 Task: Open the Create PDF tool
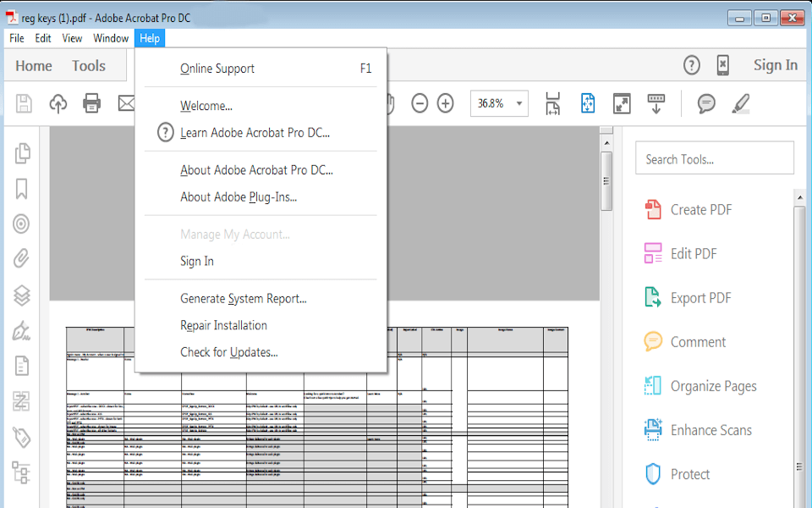689,209
